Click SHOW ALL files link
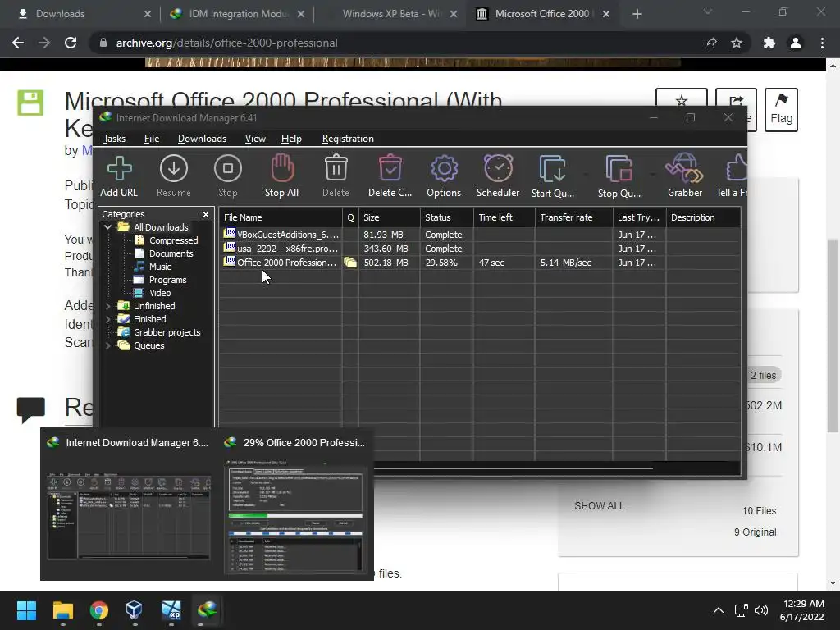Screen dimensions: 840x630 pos(599,505)
